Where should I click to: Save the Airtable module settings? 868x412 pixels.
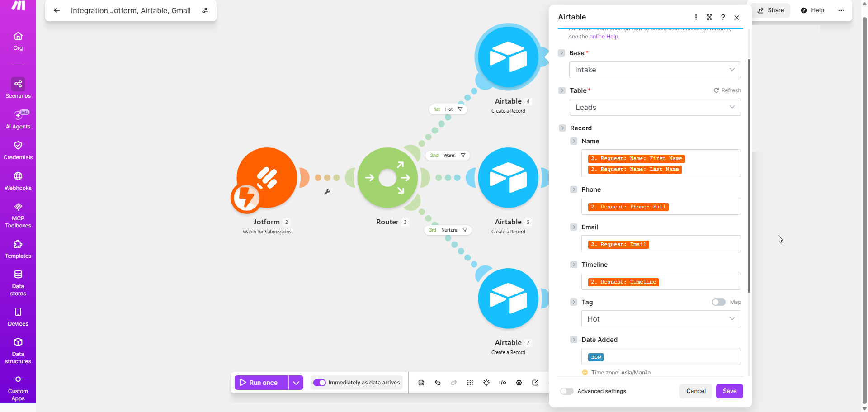point(729,391)
